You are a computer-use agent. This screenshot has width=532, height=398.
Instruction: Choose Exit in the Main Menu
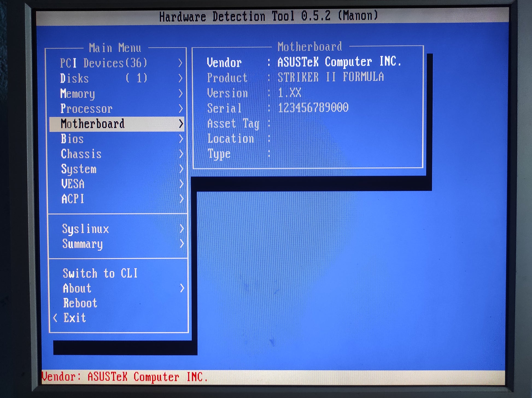pos(75,318)
